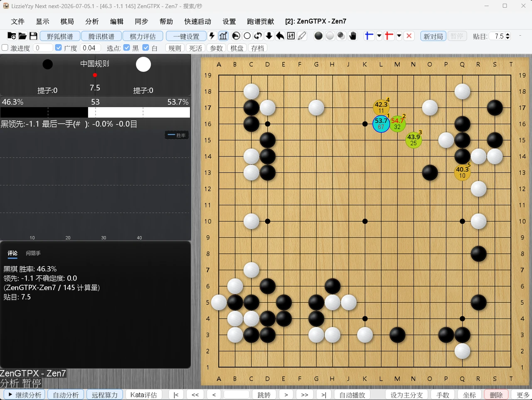
Task: Select the alternating black-white stones icon
Action: click(341, 36)
